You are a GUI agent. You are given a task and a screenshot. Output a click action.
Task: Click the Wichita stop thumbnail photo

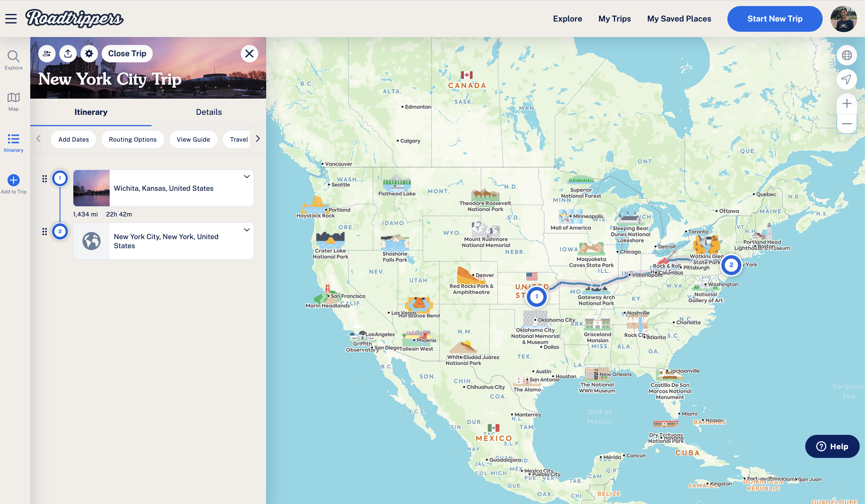coord(91,188)
